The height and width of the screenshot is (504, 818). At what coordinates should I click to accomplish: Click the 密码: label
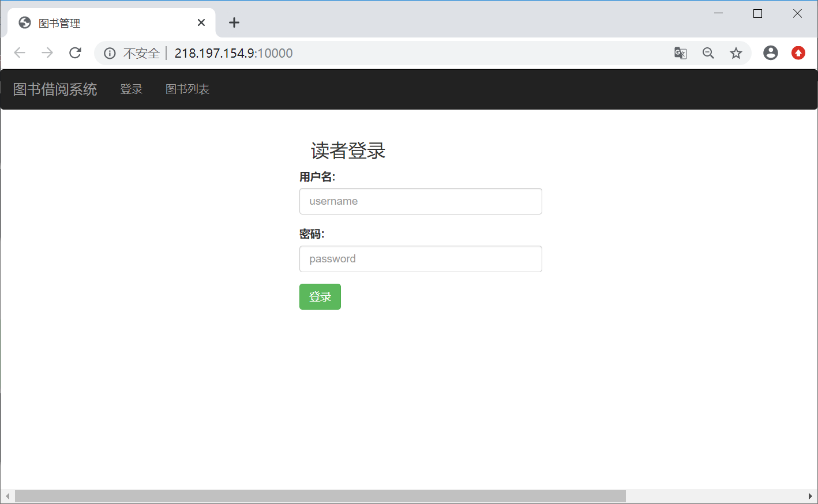[x=312, y=234]
